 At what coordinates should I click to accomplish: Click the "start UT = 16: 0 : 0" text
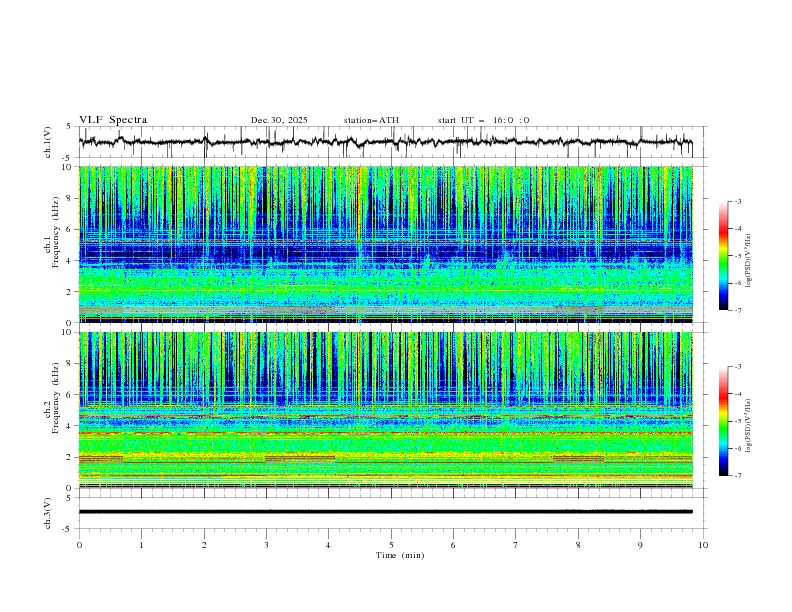point(483,120)
